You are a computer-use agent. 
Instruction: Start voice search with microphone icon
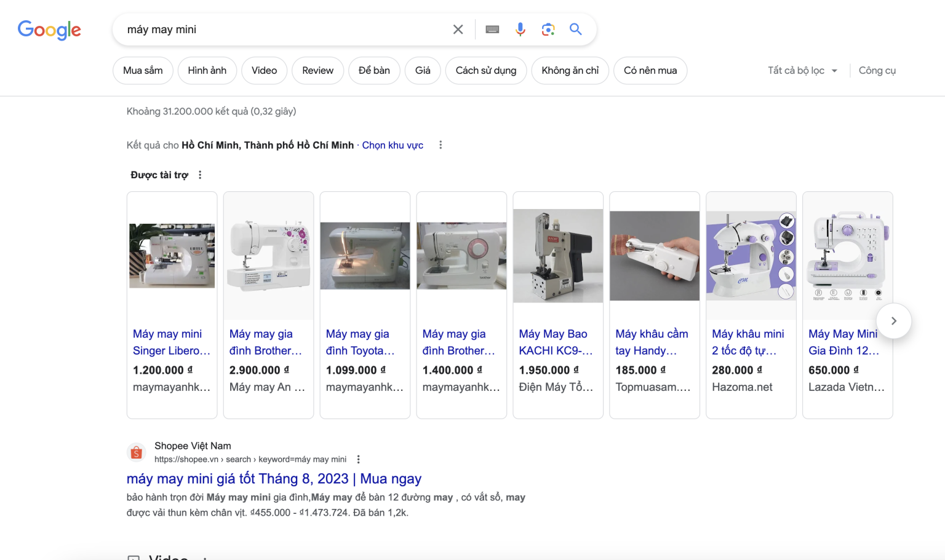click(x=520, y=30)
